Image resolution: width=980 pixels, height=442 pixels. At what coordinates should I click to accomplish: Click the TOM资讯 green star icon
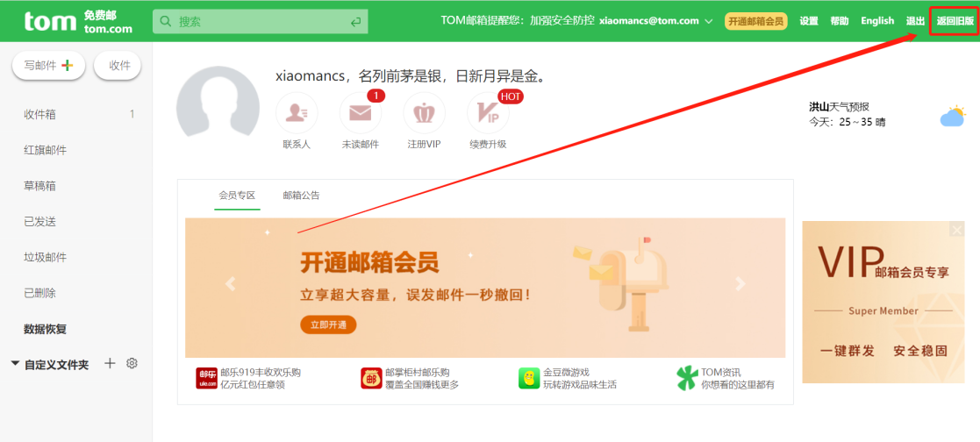click(x=687, y=378)
